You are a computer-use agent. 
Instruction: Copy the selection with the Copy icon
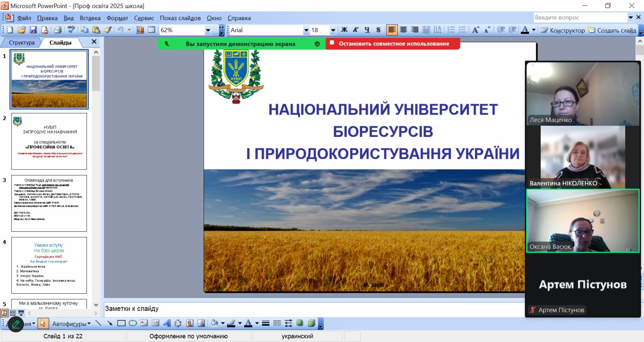coord(85,30)
